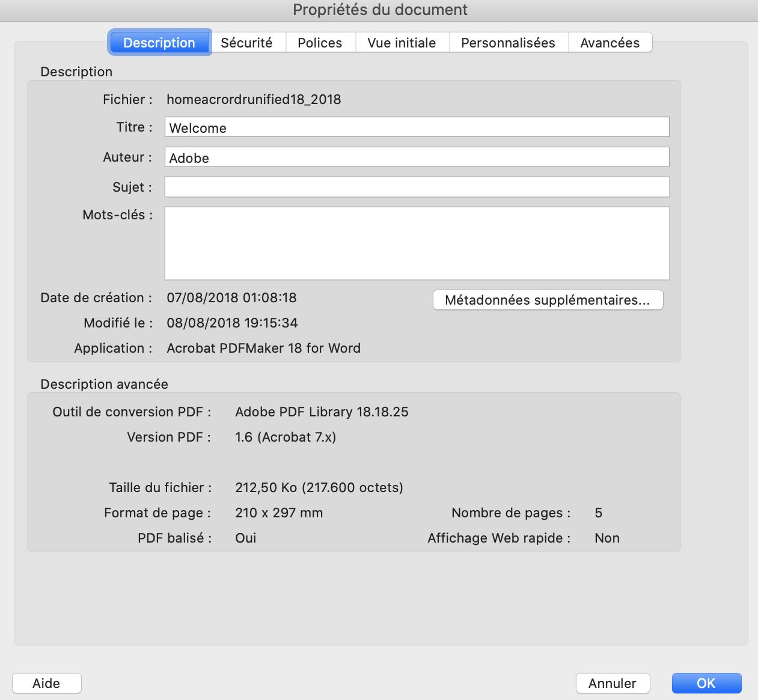Click the Titre field containing Welcome
This screenshot has width=758, height=700.
tap(417, 127)
